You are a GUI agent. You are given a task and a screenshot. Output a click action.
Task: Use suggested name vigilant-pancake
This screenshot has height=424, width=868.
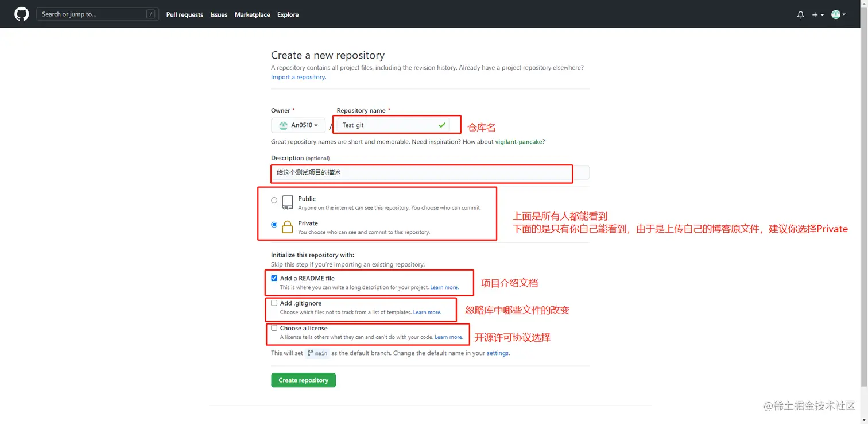[x=520, y=142]
